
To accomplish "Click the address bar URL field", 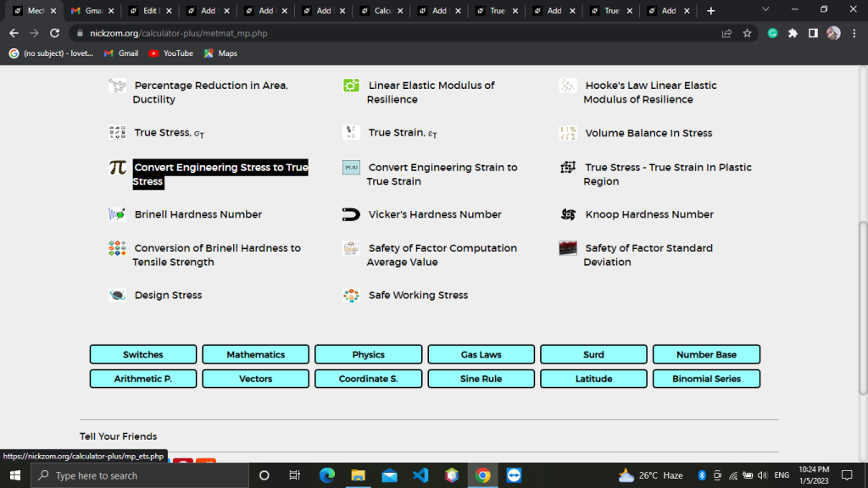I will [x=398, y=33].
